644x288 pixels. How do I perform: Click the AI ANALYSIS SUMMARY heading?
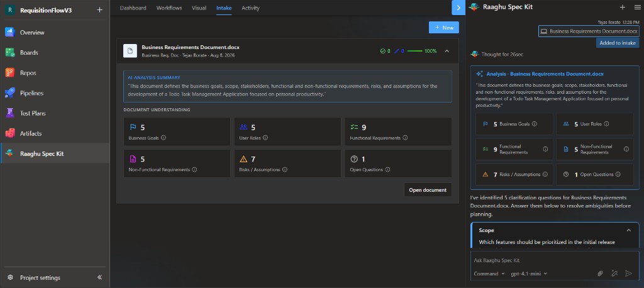[154, 77]
